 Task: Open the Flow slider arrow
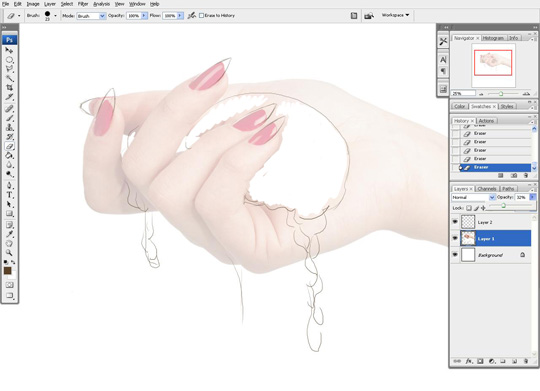[x=180, y=16]
